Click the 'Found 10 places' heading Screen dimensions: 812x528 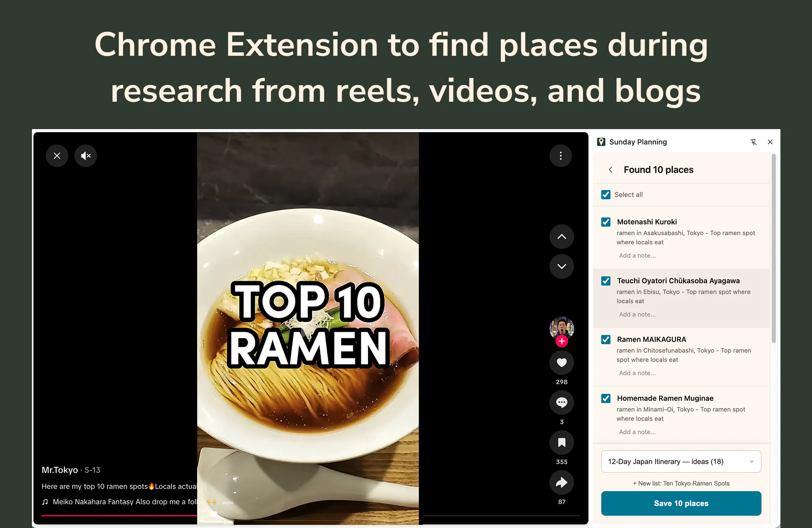pyautogui.click(x=658, y=170)
